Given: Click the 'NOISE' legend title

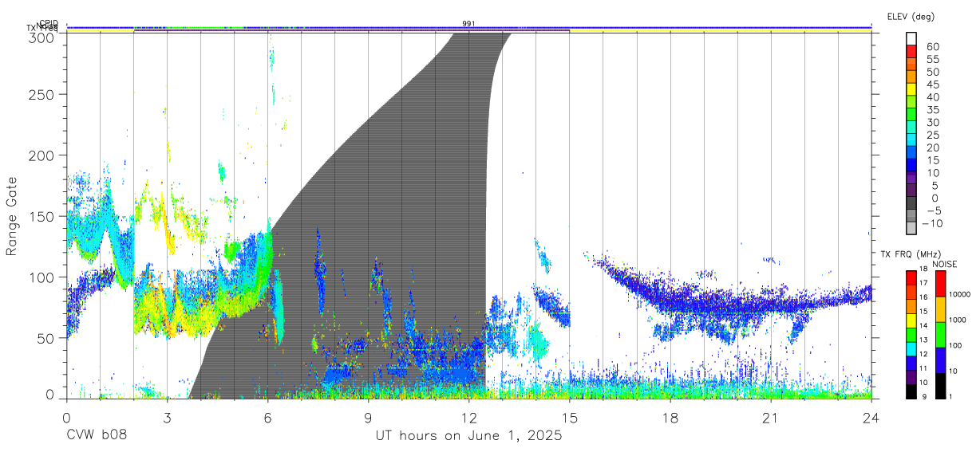Looking at the screenshot, I should [945, 264].
